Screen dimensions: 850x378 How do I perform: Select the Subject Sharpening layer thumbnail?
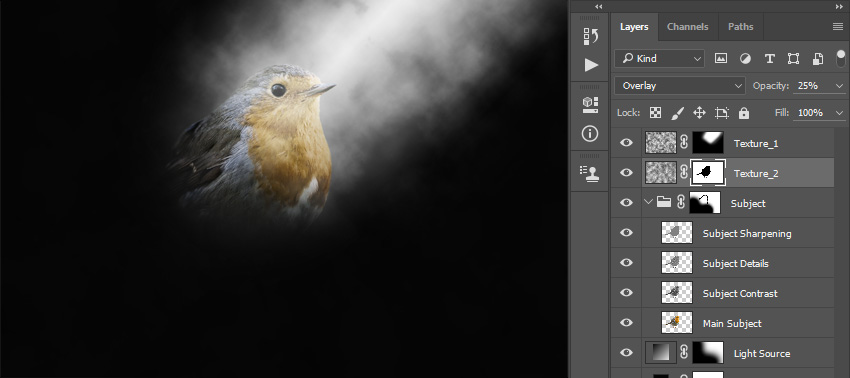tap(677, 233)
